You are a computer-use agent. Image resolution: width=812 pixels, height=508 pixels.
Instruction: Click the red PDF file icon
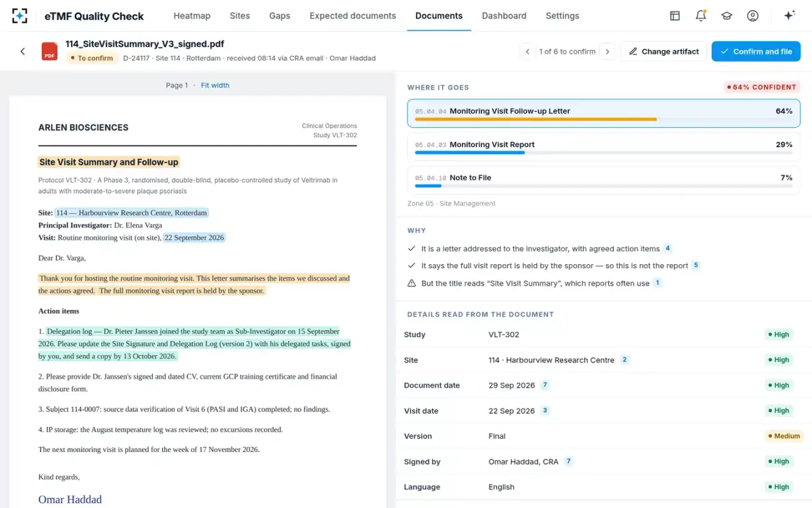coord(49,51)
